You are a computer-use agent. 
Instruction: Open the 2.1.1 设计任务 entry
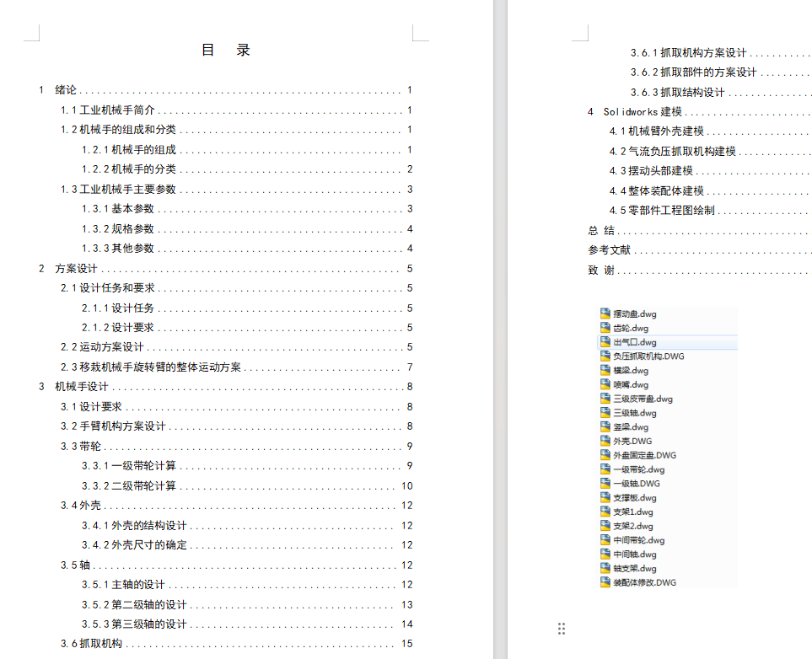pos(247,308)
